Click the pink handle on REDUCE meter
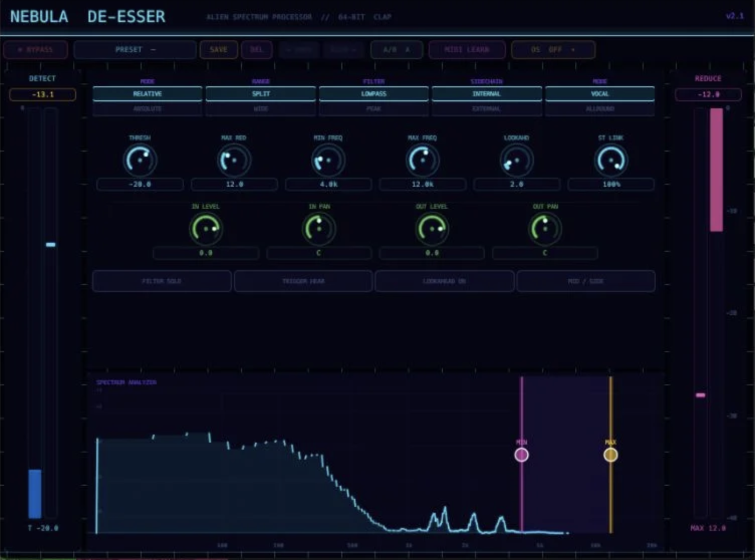Viewport: 755px width, 560px height. tap(700, 395)
